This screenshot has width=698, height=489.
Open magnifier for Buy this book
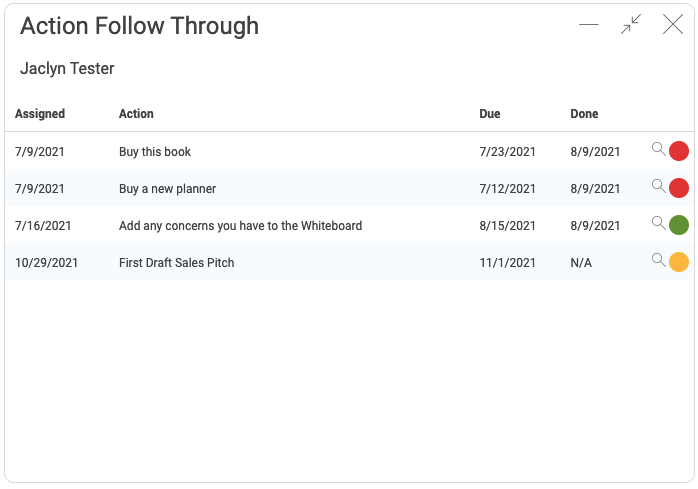pyautogui.click(x=658, y=149)
